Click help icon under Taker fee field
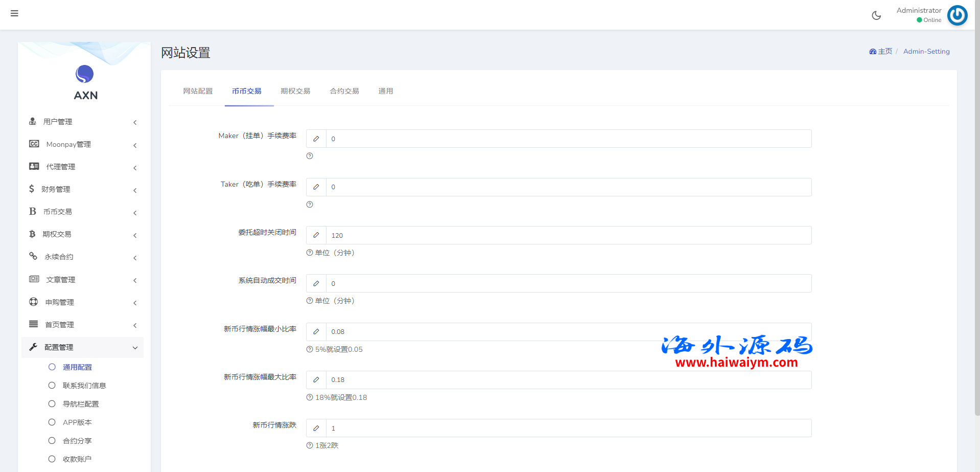 [310, 205]
